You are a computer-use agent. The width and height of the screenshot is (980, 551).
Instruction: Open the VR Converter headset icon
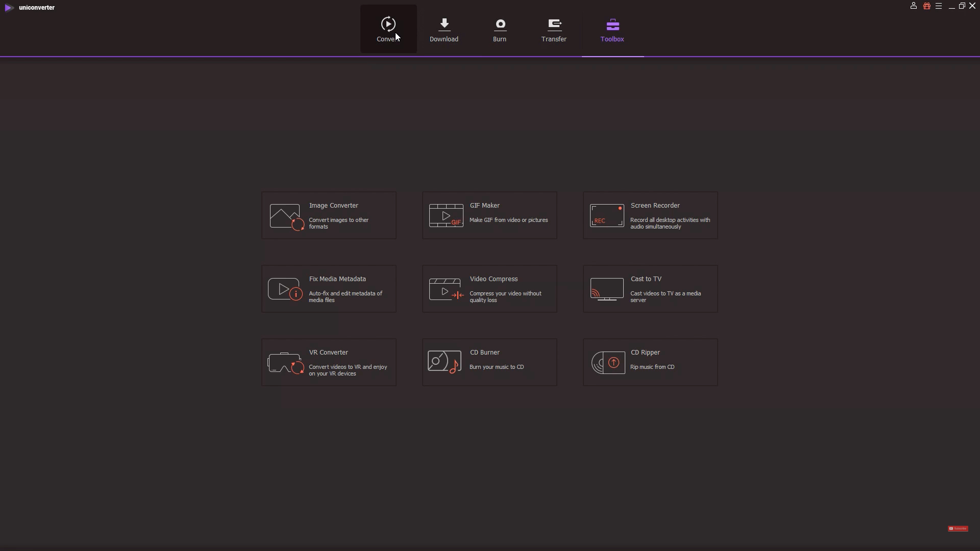[286, 363]
